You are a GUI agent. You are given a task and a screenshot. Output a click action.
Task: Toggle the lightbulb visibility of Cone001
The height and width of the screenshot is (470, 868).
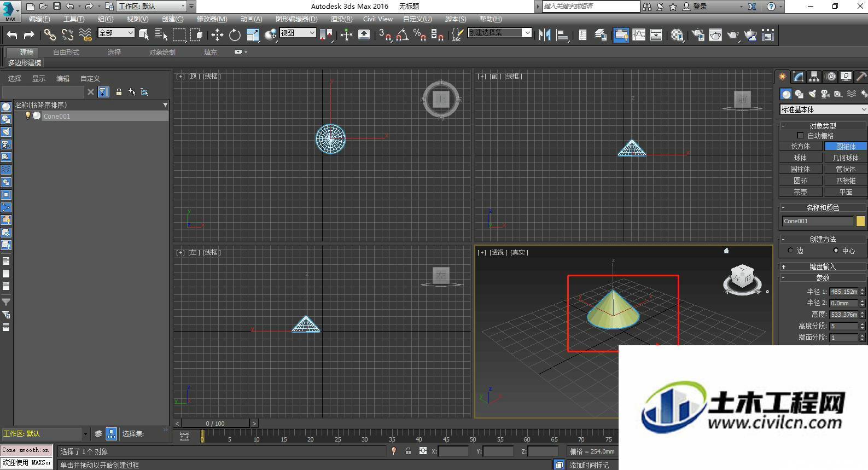coord(28,116)
